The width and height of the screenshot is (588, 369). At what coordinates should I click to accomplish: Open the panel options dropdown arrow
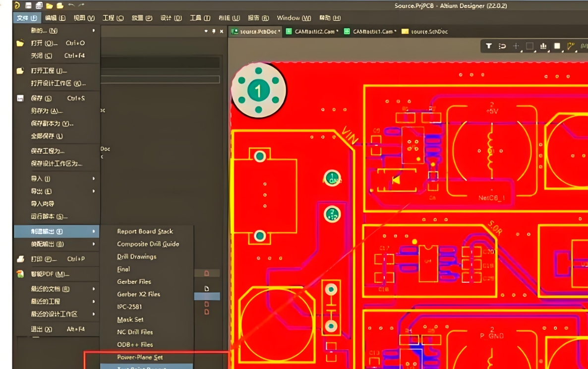[206, 31]
